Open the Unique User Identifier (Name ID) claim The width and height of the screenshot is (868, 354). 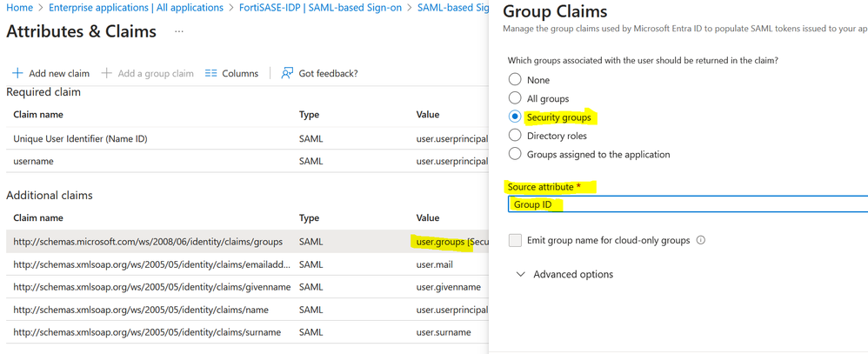pyautogui.click(x=80, y=138)
